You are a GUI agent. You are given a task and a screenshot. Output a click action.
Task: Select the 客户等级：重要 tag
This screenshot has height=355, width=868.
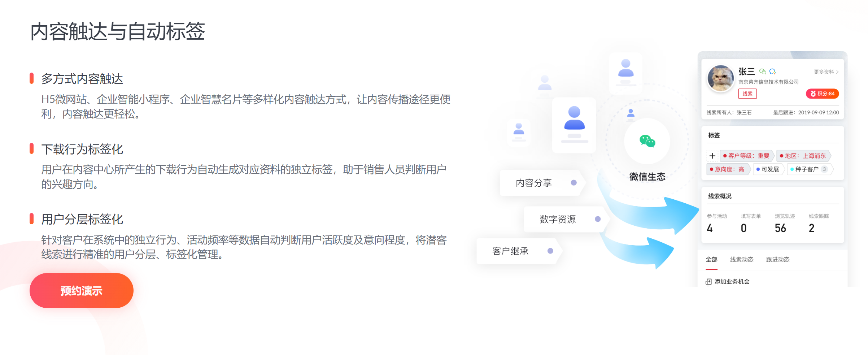coord(747,156)
